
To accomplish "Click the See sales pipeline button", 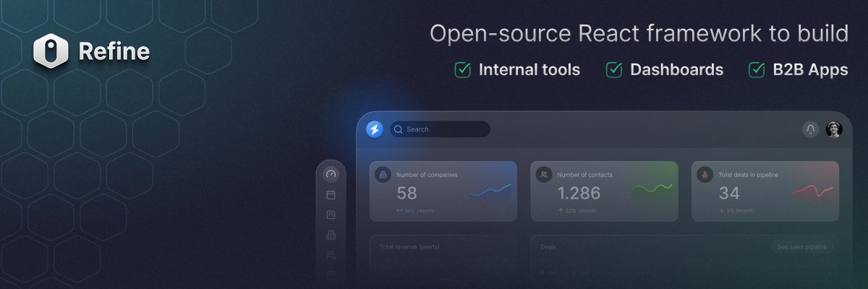I will (801, 247).
